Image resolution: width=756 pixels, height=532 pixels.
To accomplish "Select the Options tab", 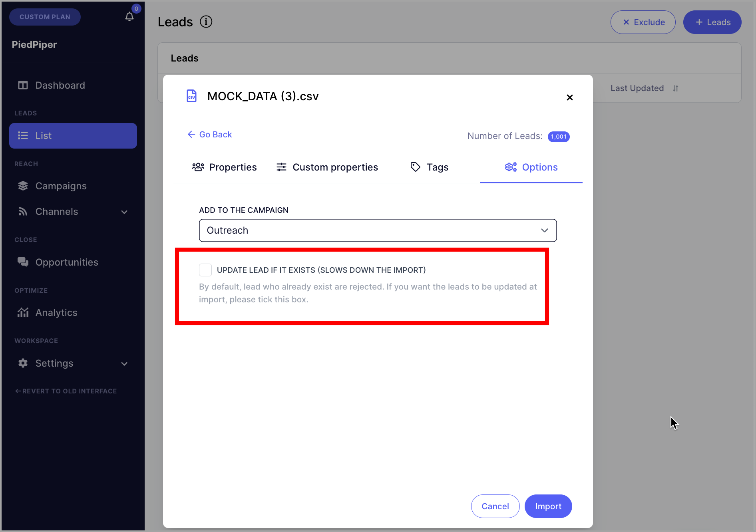I will pyautogui.click(x=531, y=167).
